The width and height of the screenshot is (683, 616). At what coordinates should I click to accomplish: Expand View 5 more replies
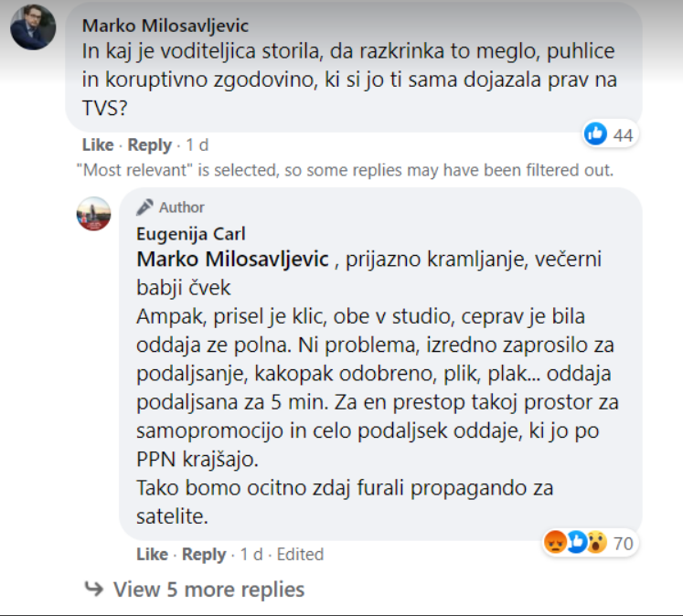(x=208, y=589)
